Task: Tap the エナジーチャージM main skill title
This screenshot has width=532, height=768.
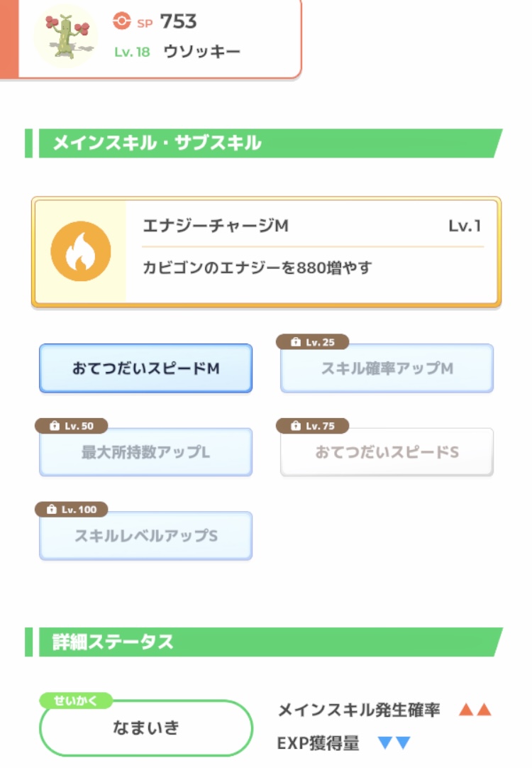Action: [x=216, y=226]
